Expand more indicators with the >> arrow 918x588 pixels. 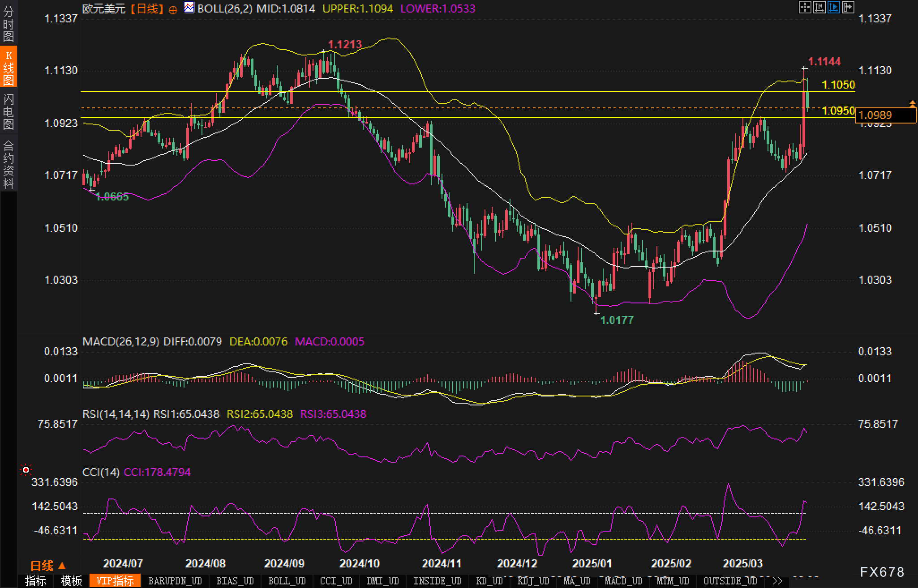pyautogui.click(x=777, y=581)
